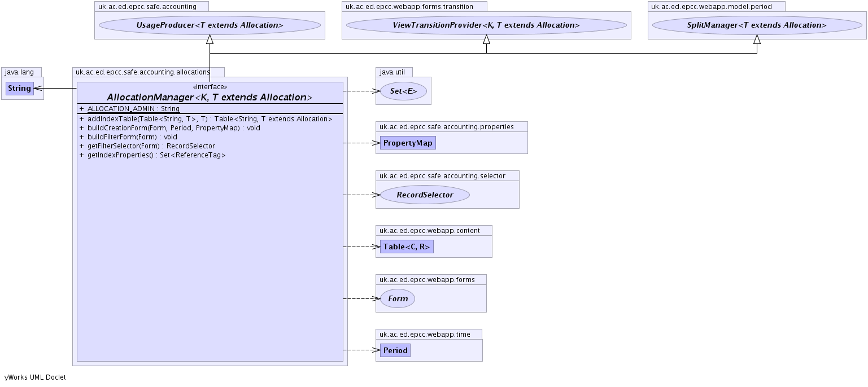Select the Set<E> interface ellipse
This screenshot has width=868, height=387.
click(403, 91)
